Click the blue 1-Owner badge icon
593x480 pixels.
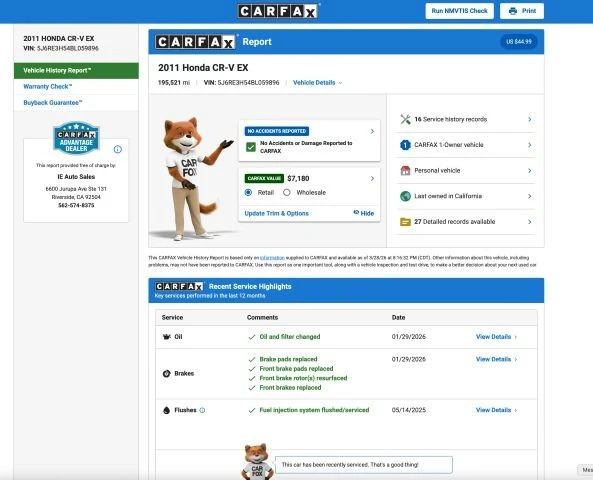coord(405,145)
